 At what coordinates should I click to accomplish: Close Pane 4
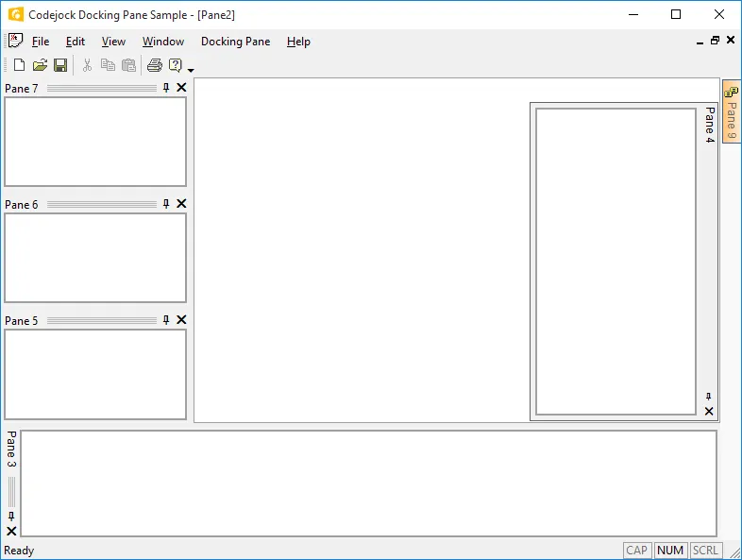click(709, 412)
